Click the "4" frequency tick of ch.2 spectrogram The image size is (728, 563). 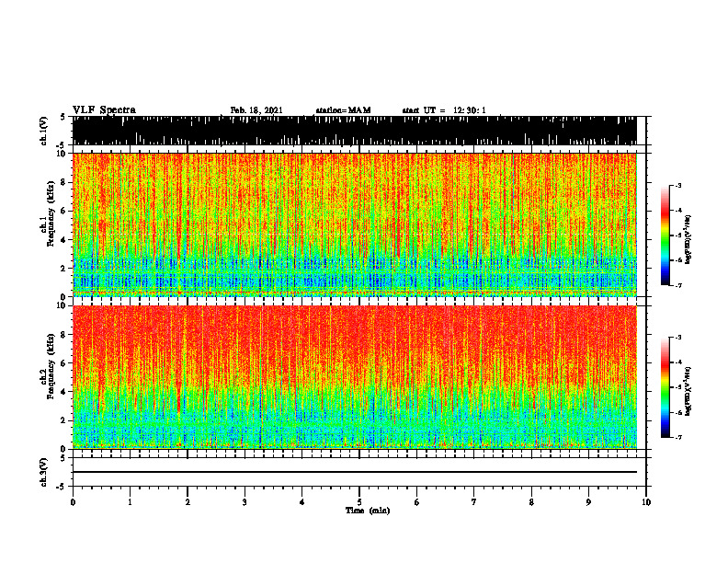[x=64, y=392]
